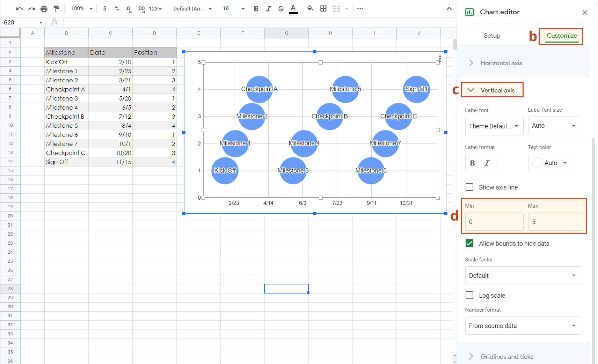Select the Paint format tool
Viewport: 598px width, 364px height.
pyautogui.click(x=56, y=8)
